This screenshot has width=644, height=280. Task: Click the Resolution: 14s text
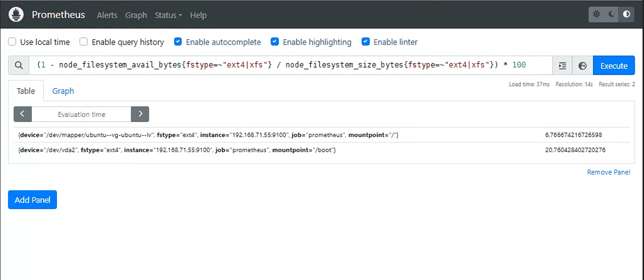574,84
